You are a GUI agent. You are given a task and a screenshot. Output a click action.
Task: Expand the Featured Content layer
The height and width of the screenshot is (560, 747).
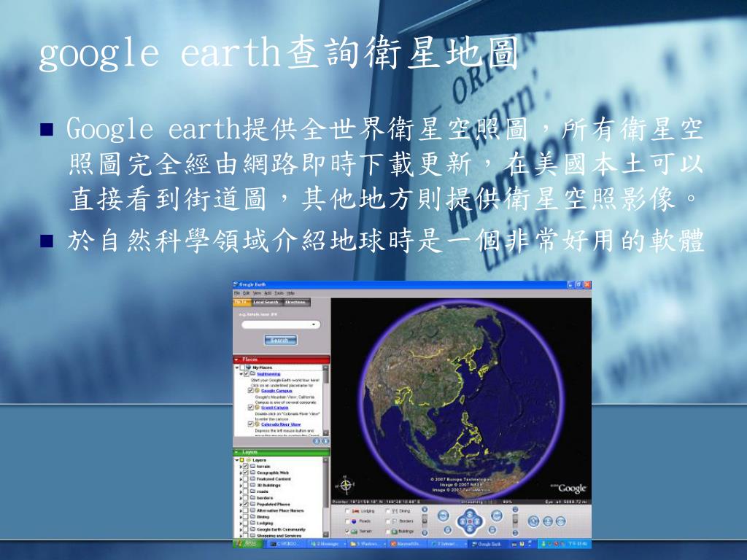[241, 479]
